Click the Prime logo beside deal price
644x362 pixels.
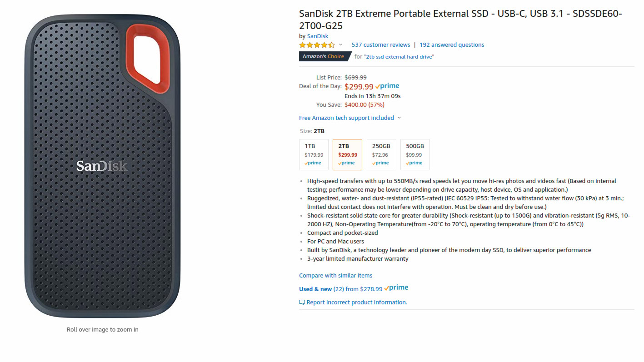(x=387, y=86)
